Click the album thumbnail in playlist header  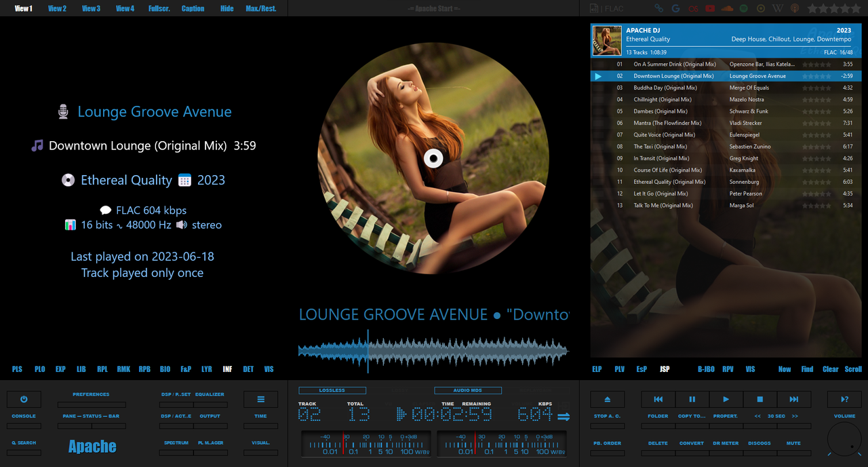click(x=607, y=41)
